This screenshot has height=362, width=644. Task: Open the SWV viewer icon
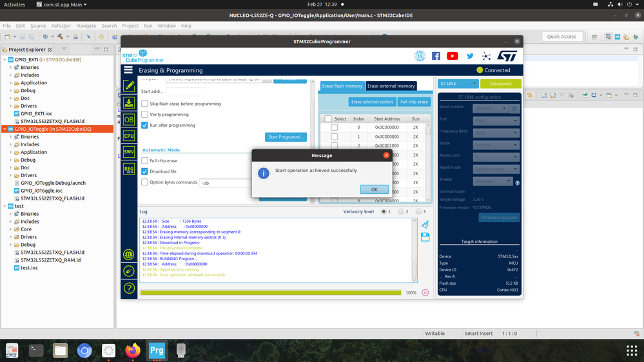[129, 152]
